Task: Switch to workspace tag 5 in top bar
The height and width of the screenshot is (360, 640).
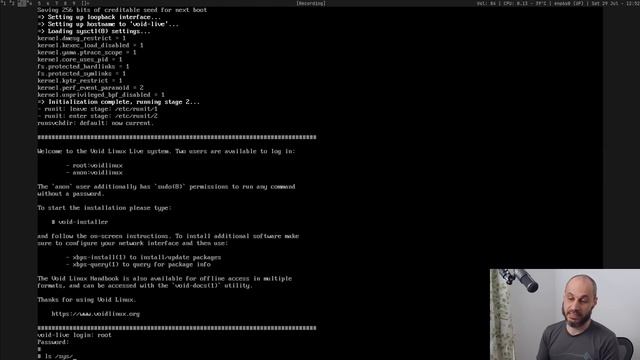Action: pyautogui.click(x=39, y=3)
